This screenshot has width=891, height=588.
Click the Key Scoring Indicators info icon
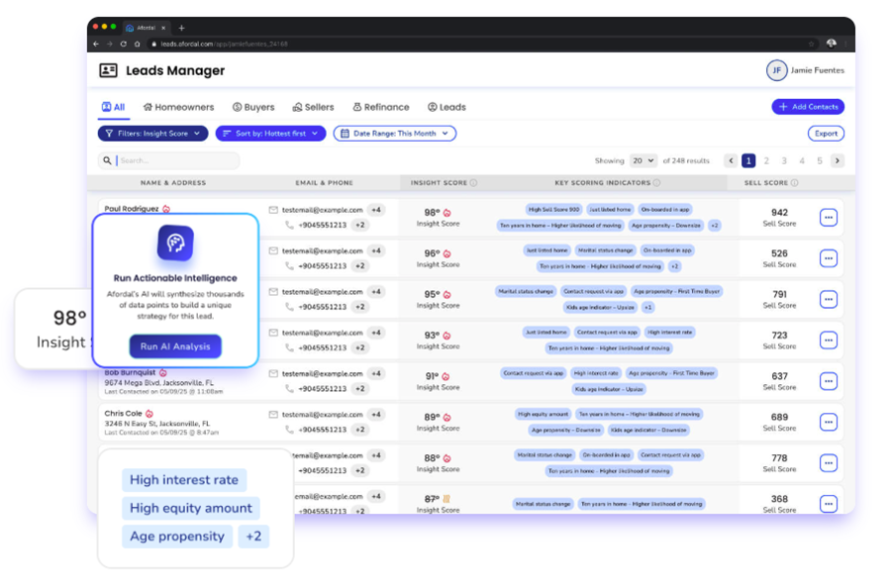tap(657, 183)
